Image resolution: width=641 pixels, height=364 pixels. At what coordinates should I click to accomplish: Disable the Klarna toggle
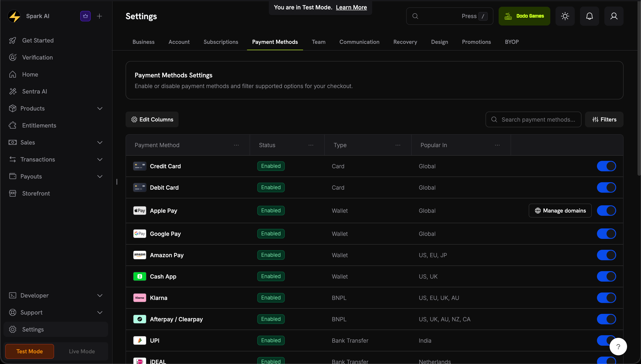(x=606, y=298)
